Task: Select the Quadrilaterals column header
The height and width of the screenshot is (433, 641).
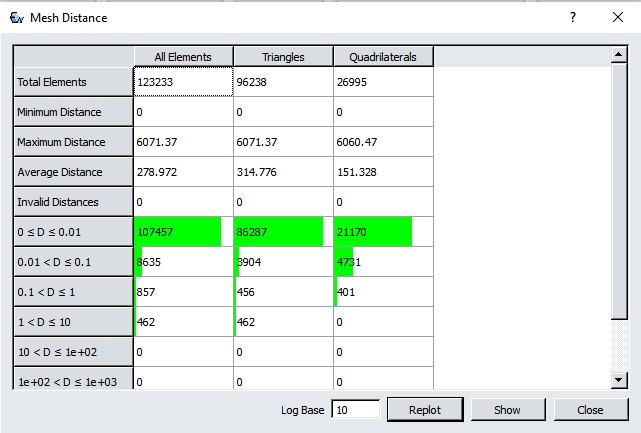Action: (x=383, y=57)
